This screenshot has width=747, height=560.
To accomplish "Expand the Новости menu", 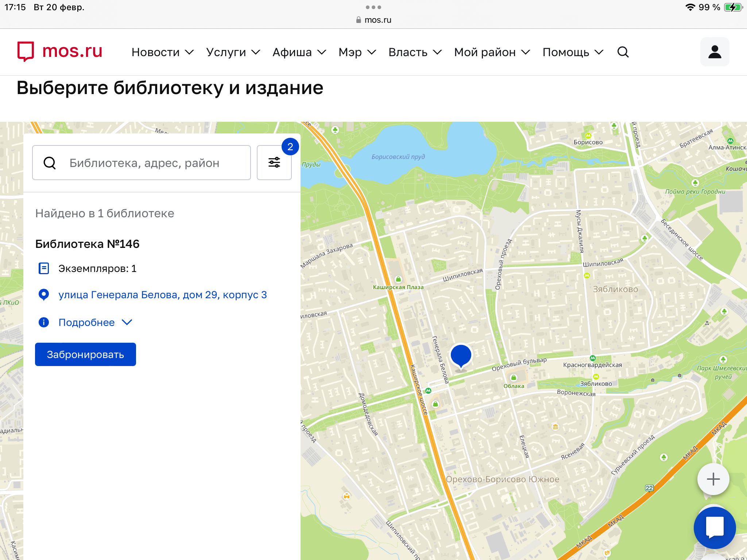I will (163, 52).
